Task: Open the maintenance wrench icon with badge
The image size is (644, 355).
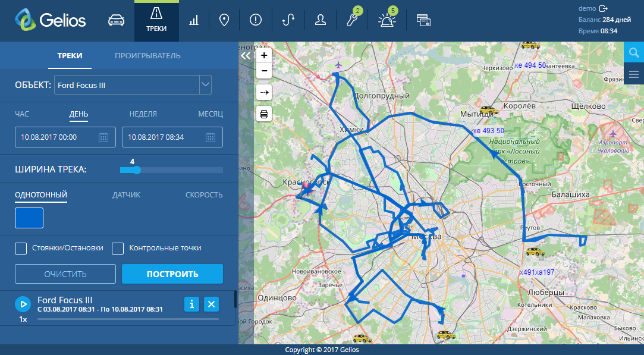Action: (x=353, y=20)
